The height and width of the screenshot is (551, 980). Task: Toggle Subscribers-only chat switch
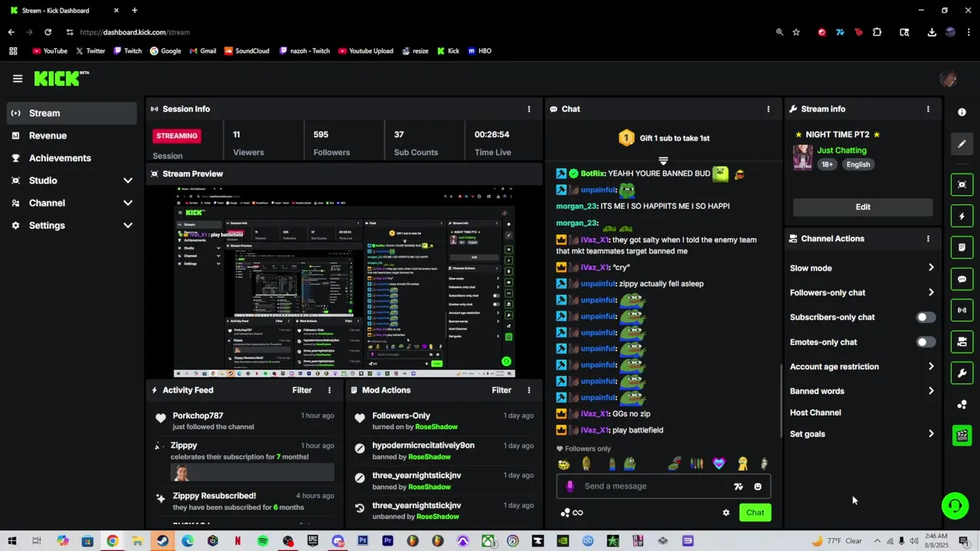(x=926, y=318)
